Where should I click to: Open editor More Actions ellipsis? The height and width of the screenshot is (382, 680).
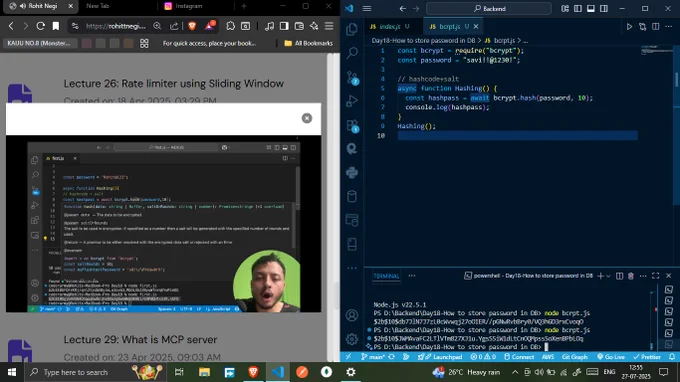tap(668, 26)
